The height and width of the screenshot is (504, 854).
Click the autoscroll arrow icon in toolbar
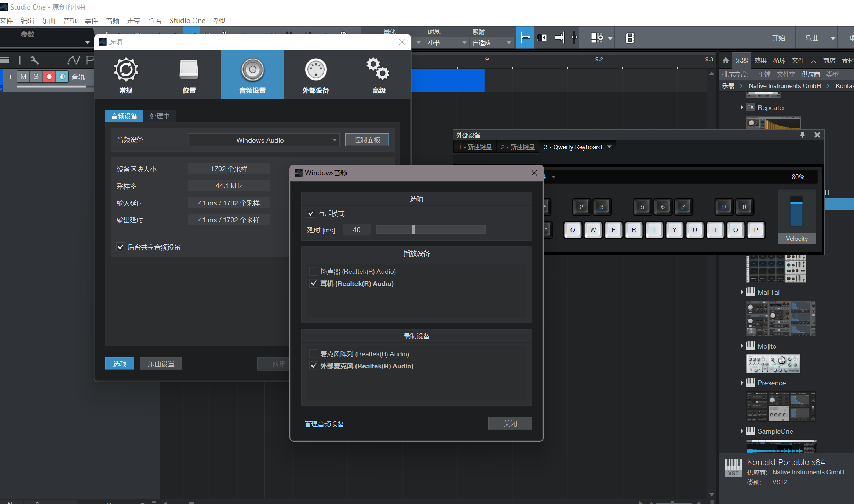tap(559, 37)
